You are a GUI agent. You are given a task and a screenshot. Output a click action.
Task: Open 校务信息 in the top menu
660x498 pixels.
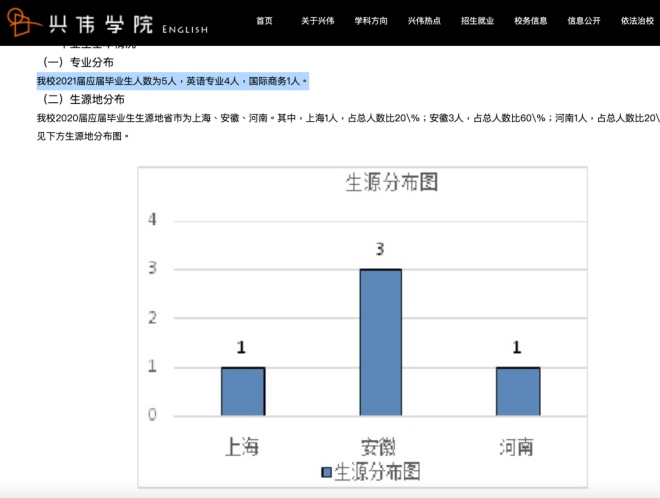click(530, 21)
